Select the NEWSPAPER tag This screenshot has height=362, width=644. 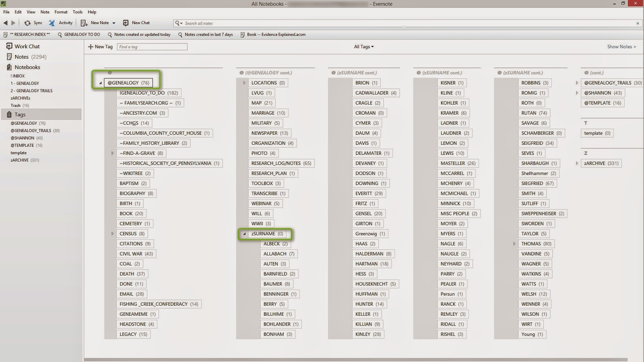pyautogui.click(x=270, y=133)
